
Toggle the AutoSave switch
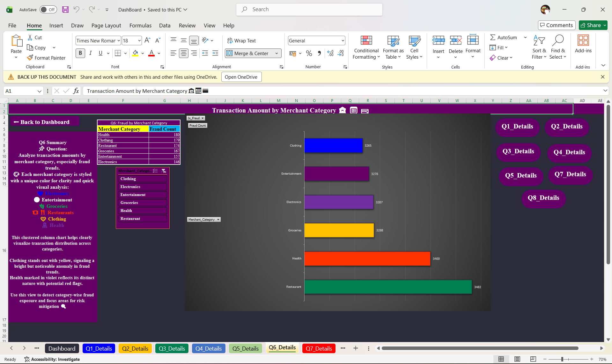48,10
